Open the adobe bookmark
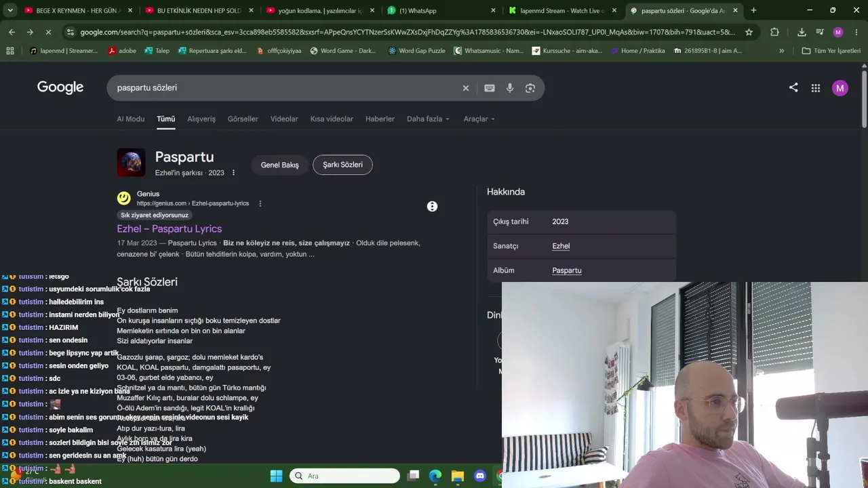868x488 pixels. (122, 51)
